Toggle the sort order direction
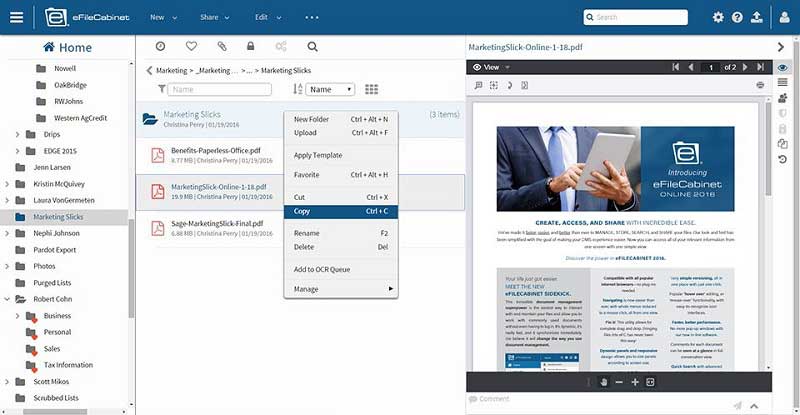The width and height of the screenshot is (800, 415). tap(297, 89)
